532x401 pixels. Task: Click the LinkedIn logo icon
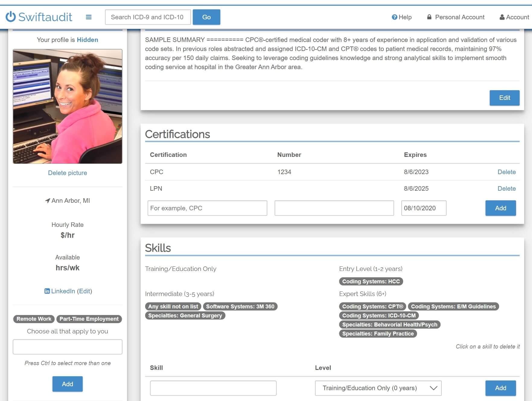[47, 291]
